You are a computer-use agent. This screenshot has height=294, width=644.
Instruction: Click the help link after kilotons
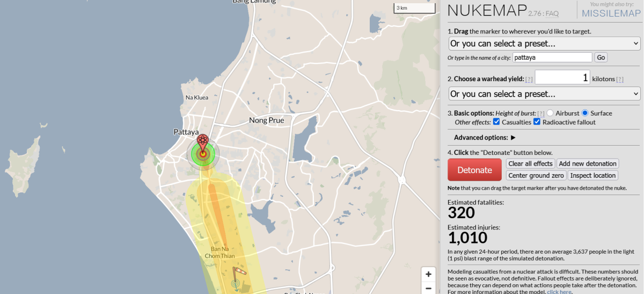(620, 79)
